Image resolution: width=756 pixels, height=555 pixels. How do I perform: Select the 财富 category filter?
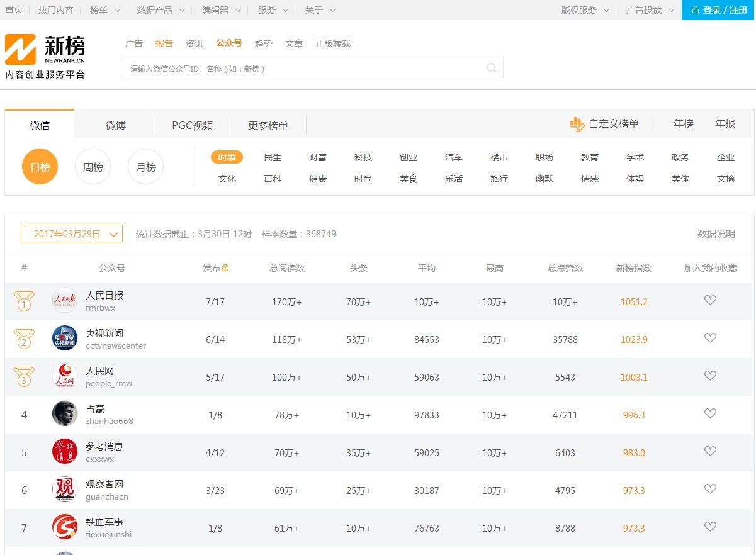tap(318, 157)
